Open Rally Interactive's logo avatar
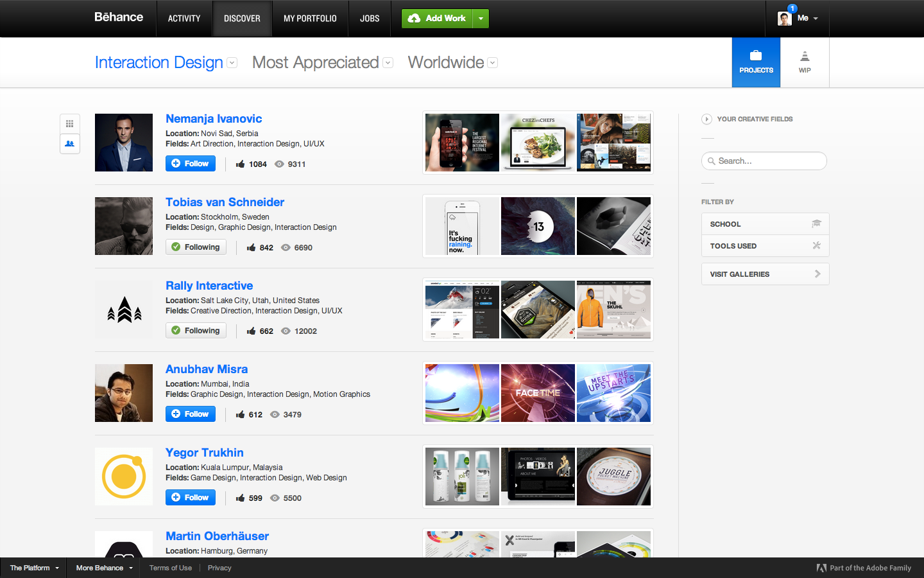924x578 pixels. [124, 310]
